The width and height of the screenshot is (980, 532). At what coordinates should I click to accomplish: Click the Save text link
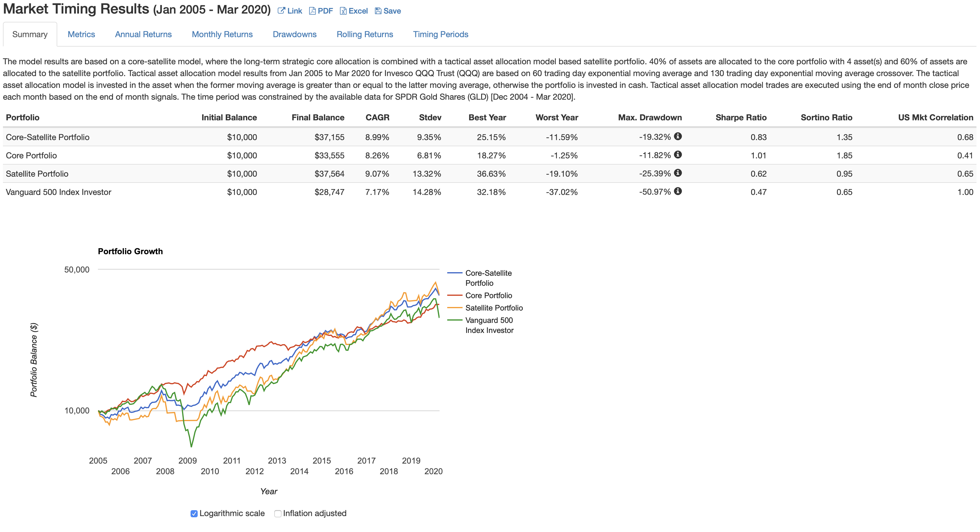391,11
